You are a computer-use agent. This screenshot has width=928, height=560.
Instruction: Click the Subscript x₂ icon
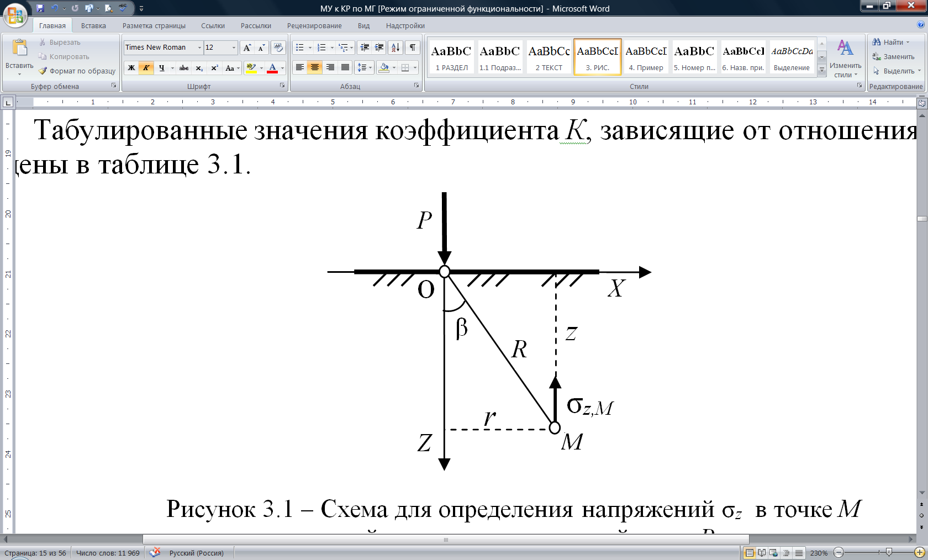199,68
